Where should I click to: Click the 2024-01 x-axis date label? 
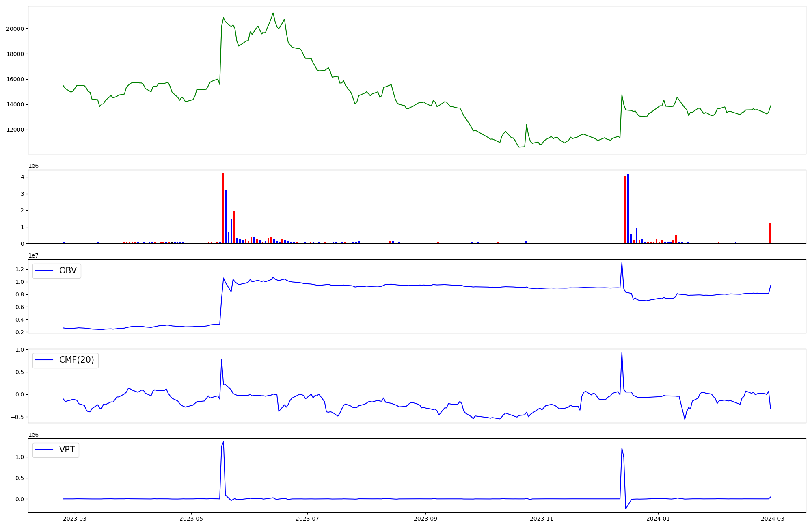pyautogui.click(x=658, y=519)
